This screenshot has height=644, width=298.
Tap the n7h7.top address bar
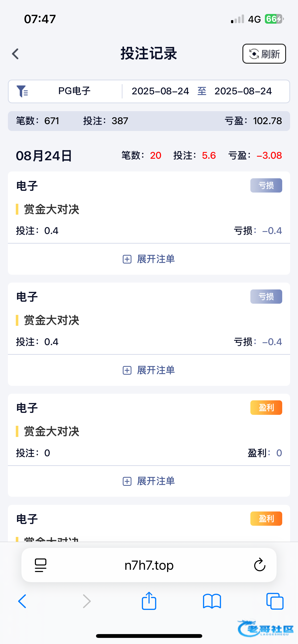(x=149, y=565)
